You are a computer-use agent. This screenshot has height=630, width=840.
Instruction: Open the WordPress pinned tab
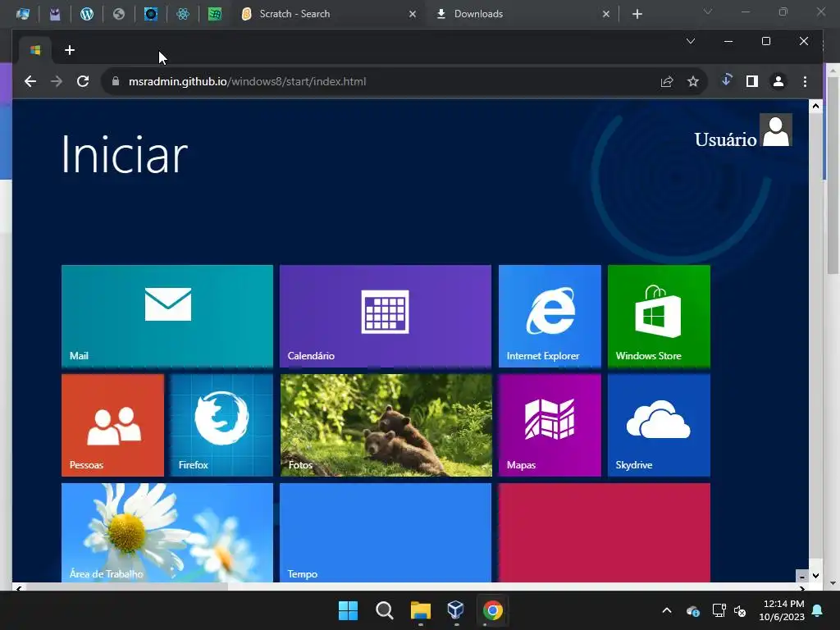87,14
